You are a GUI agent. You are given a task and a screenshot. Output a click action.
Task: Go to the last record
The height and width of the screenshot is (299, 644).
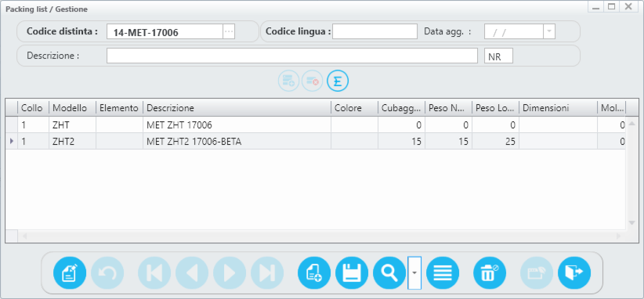coord(267,272)
